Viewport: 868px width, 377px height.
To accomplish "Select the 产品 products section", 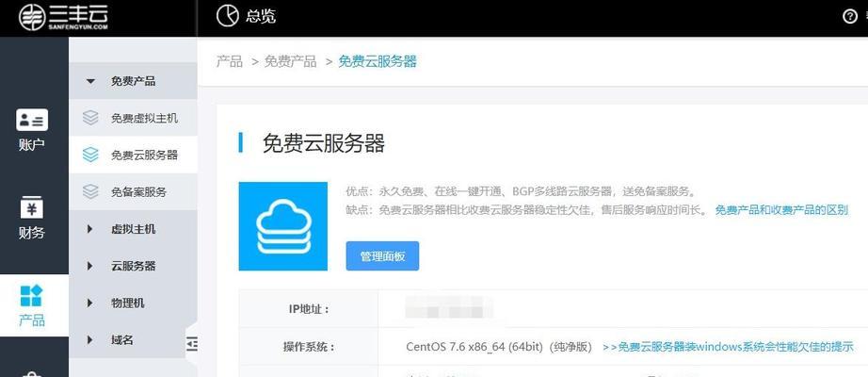I will coord(32,305).
